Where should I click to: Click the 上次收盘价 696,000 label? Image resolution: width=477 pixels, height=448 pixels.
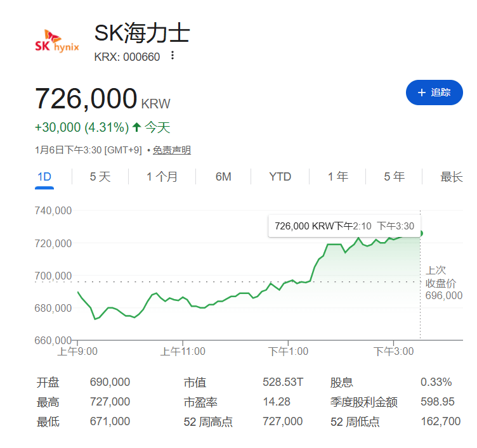pyautogui.click(x=444, y=283)
